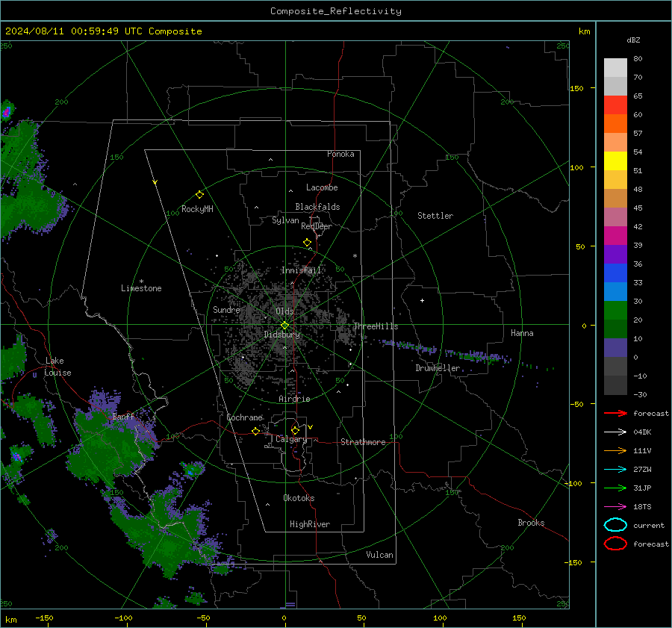Click the Innisfail label

pyautogui.click(x=301, y=270)
